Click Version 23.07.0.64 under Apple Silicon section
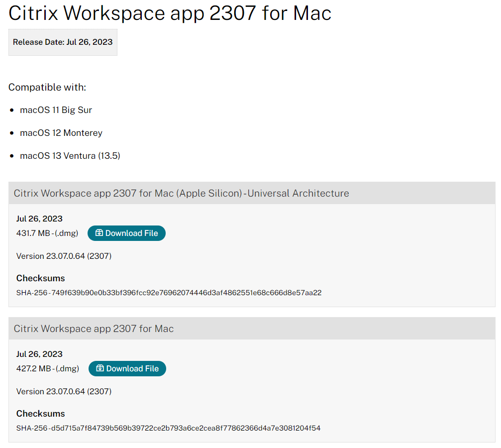The width and height of the screenshot is (501, 448). pos(64,256)
